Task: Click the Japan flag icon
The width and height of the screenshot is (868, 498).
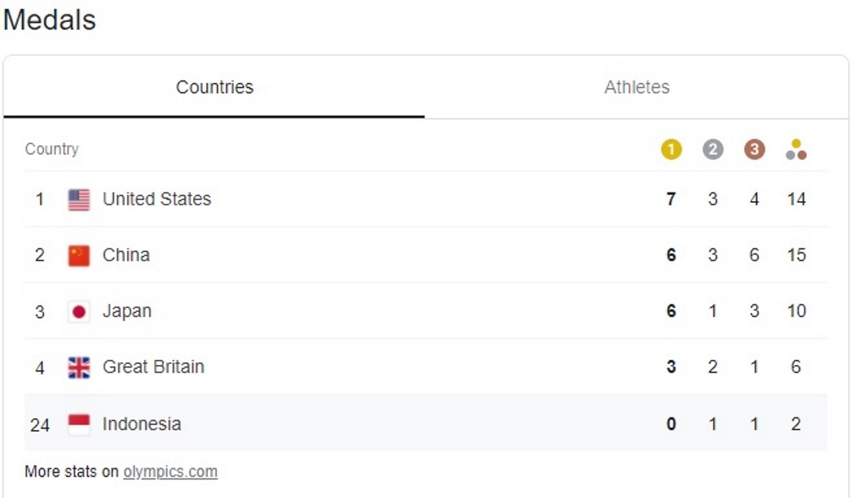Action: (x=77, y=311)
